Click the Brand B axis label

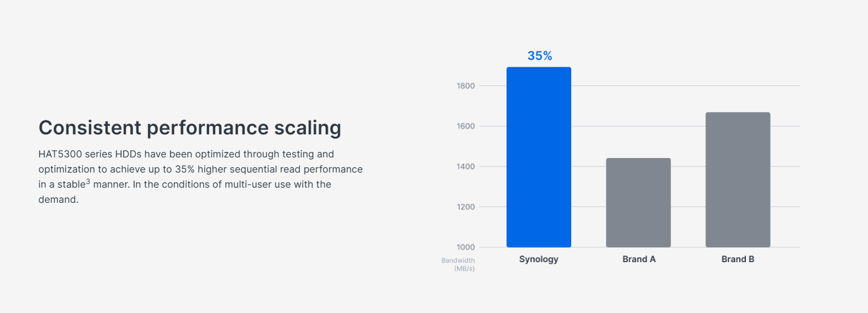point(738,259)
